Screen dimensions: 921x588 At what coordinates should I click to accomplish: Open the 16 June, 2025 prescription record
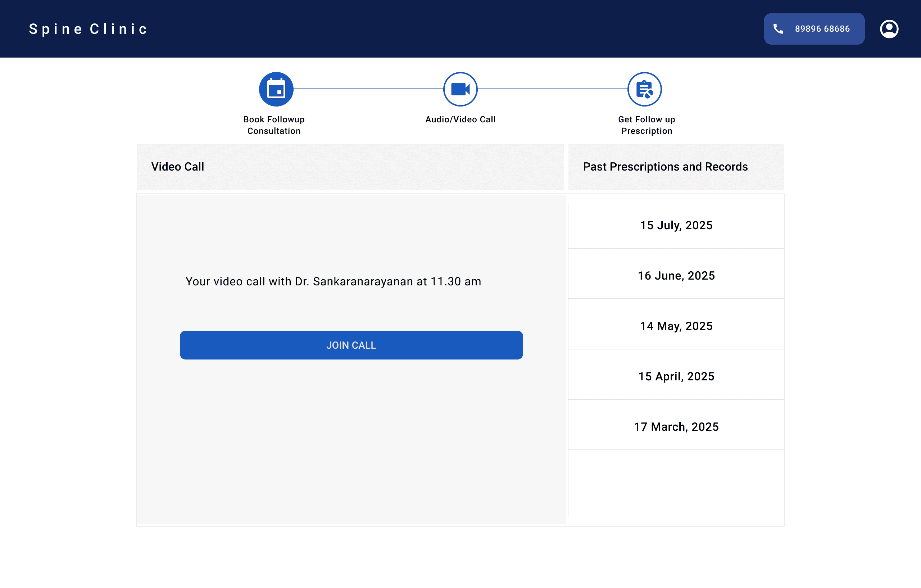[x=676, y=276]
